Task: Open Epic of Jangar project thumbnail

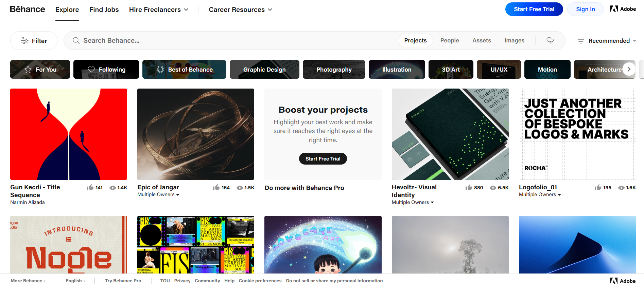Action: tap(196, 134)
